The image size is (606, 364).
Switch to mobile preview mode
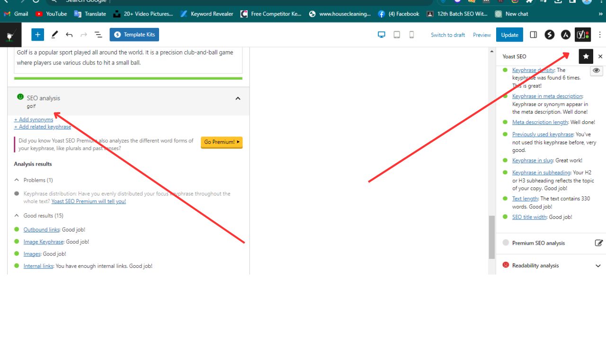[411, 35]
